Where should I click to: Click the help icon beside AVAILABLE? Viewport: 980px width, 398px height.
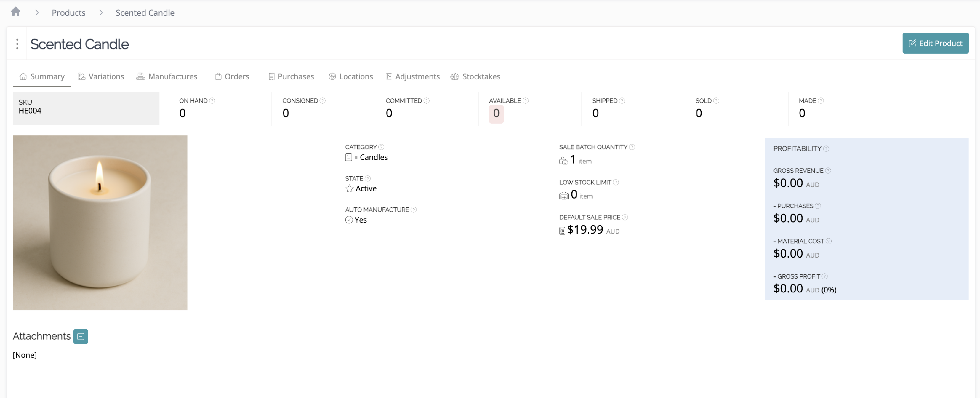tap(525, 100)
